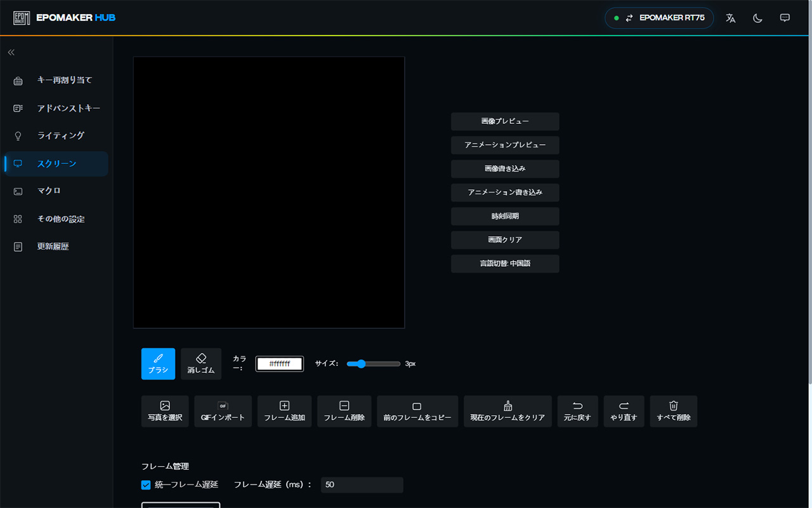This screenshot has height=508, width=812.
Task: Click the 画像書き込み button
Action: pos(505,169)
